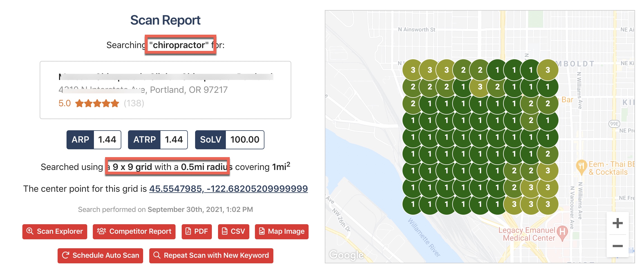This screenshot has width=644, height=279.
Task: Click the Google logo on map
Action: (x=346, y=255)
